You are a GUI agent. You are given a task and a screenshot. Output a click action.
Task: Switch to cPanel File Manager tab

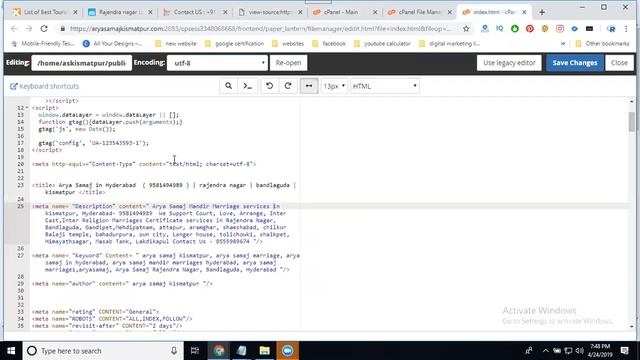pos(420,12)
